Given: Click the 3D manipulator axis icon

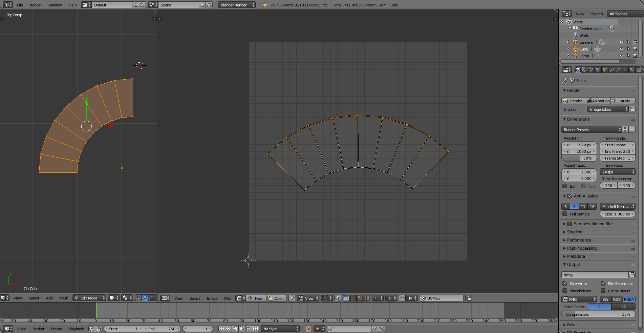Looking at the screenshot, I should (x=138, y=298).
